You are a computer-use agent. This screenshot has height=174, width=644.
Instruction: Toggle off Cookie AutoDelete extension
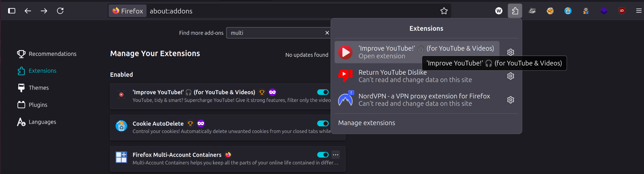coord(323,123)
